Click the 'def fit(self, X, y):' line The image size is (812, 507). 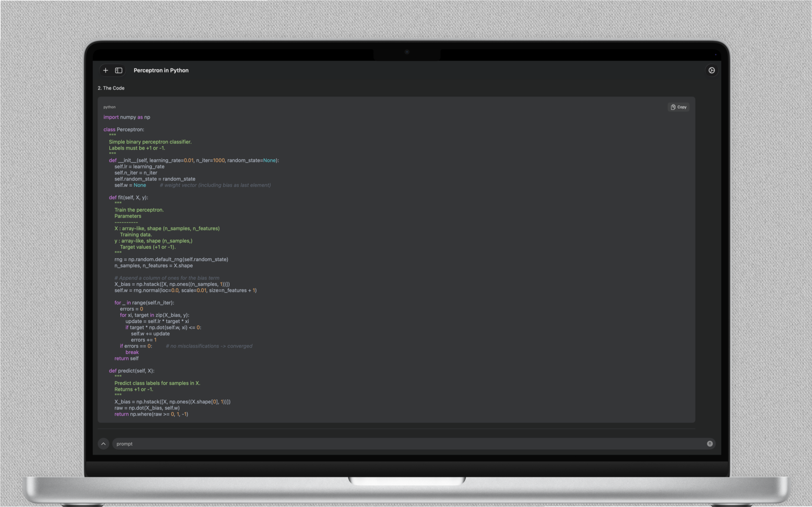pyautogui.click(x=129, y=197)
